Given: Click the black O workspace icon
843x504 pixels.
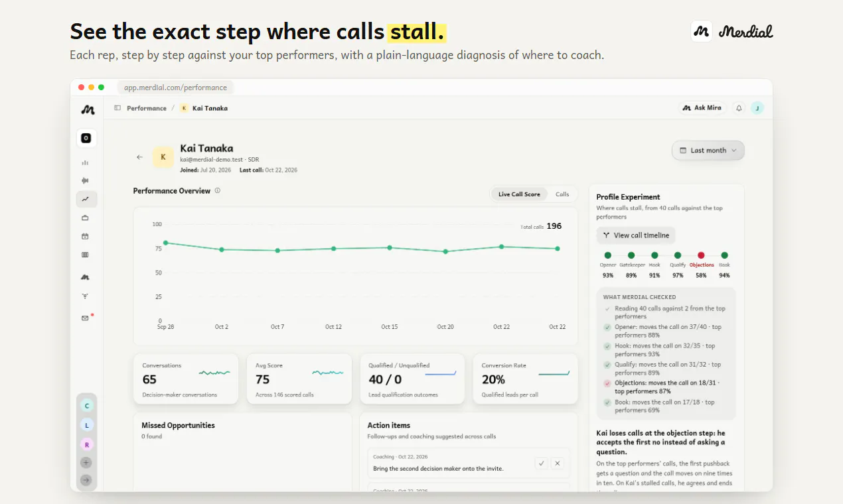Looking at the screenshot, I should (x=86, y=139).
